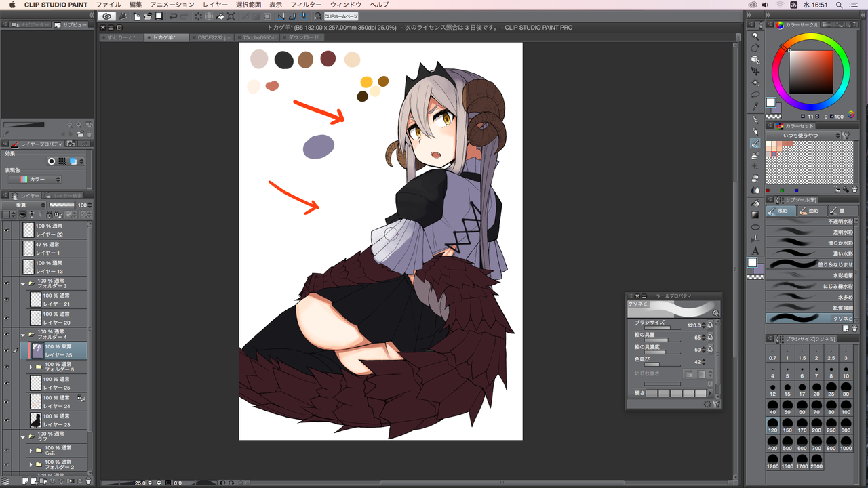
Task: Expand the らふ subfolder
Action: pyautogui.click(x=31, y=450)
